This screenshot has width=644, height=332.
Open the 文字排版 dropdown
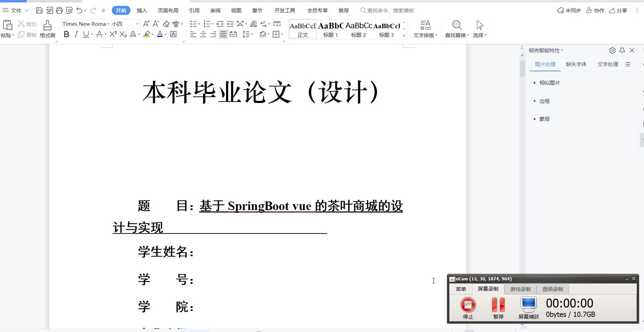tap(426, 35)
